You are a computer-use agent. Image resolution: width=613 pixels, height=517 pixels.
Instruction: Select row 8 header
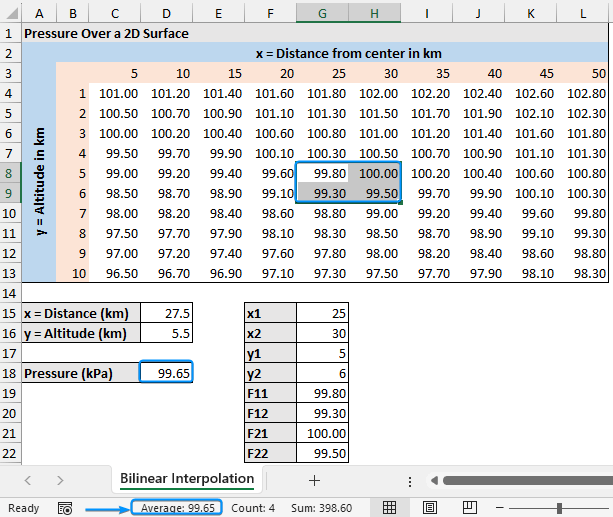(x=9, y=173)
